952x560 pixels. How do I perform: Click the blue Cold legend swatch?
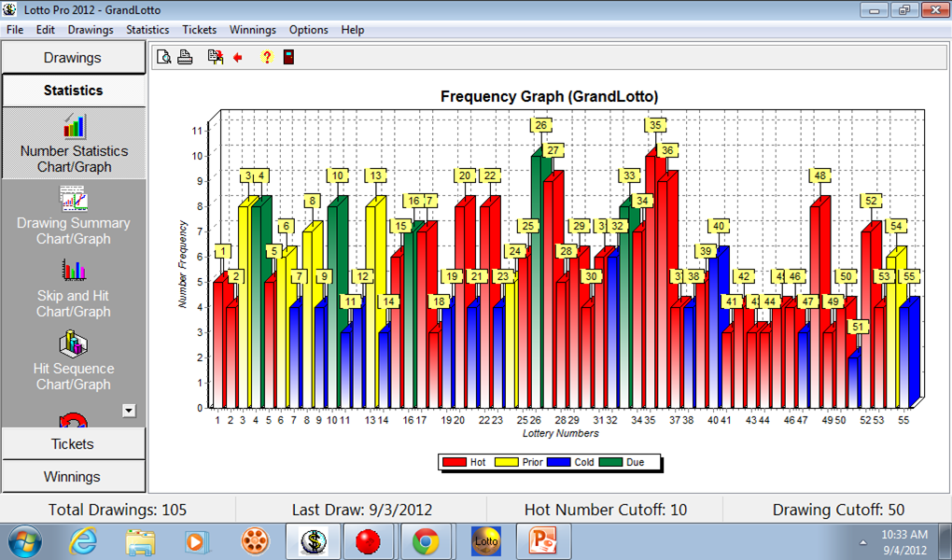558,462
